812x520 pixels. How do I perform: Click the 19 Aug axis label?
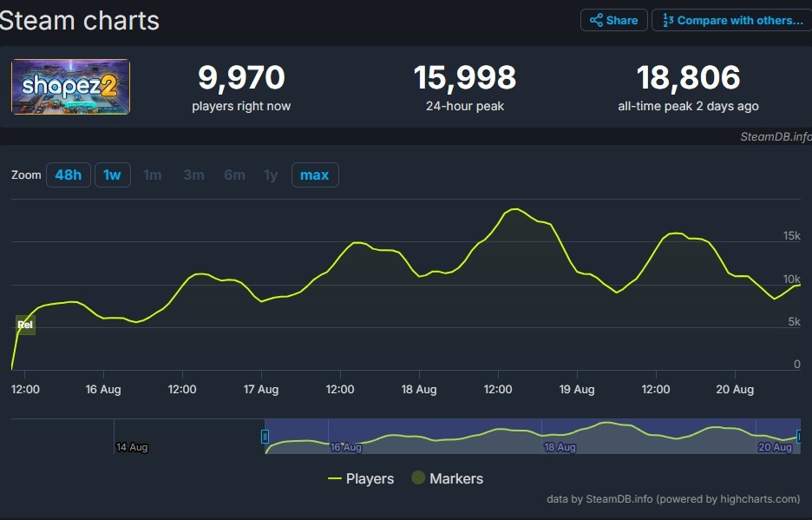[577, 390]
